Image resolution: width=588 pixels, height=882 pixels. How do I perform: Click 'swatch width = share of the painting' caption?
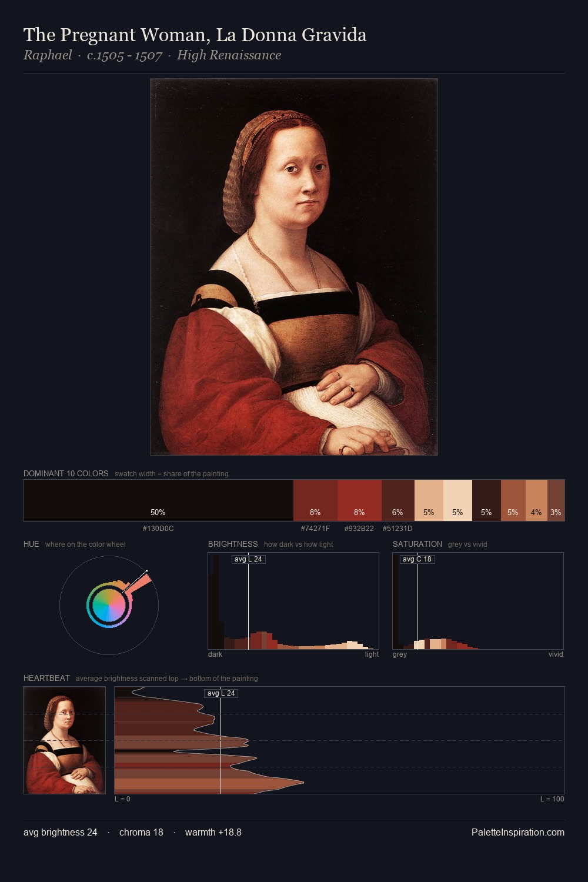point(172,474)
